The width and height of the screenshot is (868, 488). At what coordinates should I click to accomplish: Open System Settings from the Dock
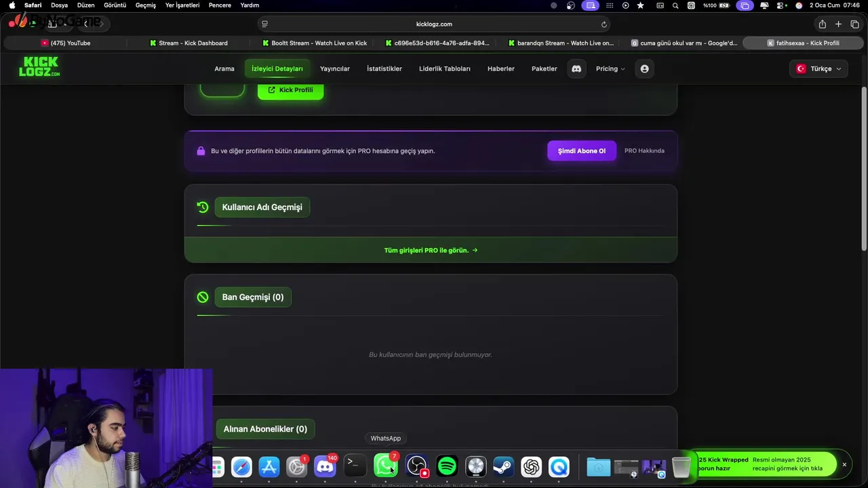297,466
